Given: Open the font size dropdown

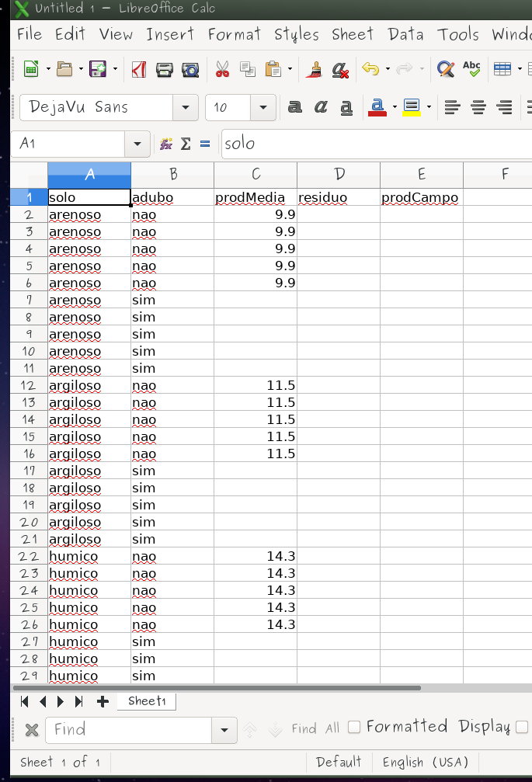Looking at the screenshot, I should (x=264, y=108).
